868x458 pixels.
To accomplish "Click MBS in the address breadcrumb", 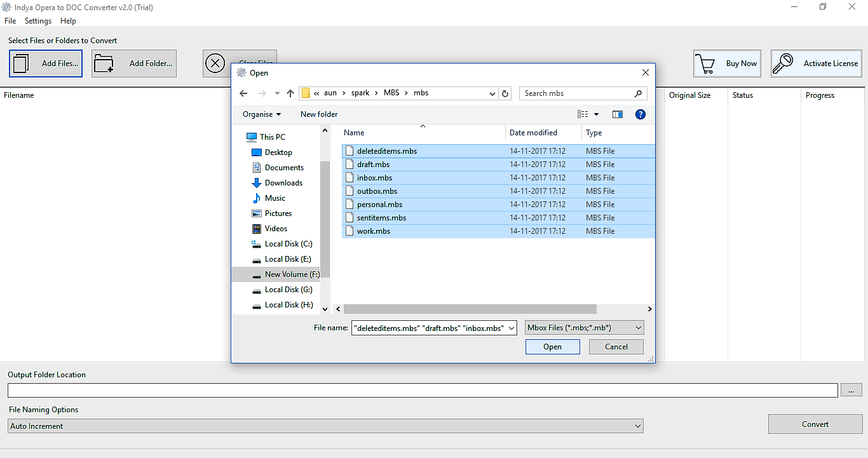I will click(x=391, y=93).
